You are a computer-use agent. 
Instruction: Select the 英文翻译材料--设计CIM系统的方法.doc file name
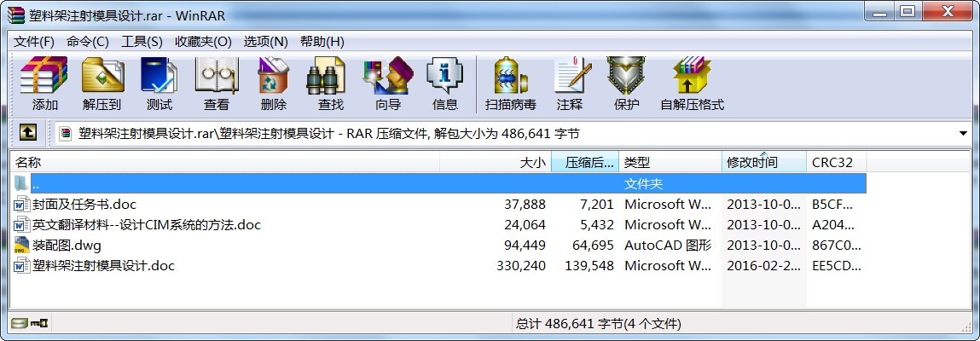(x=147, y=225)
